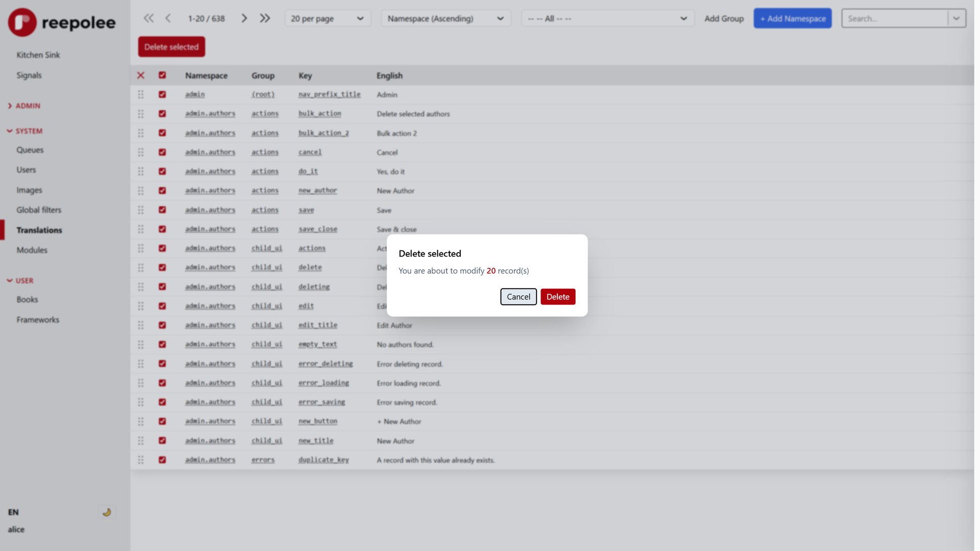
Task: Open Kitchen Sink in sidebar
Action: [38, 55]
